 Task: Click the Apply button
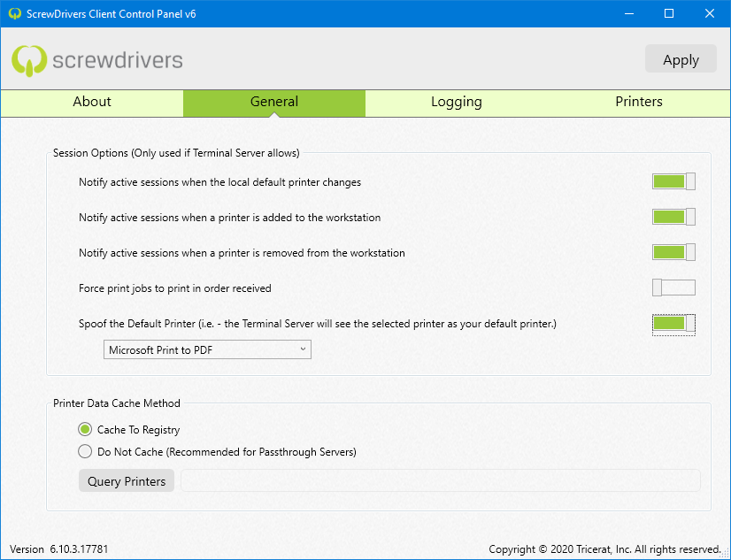click(x=681, y=58)
